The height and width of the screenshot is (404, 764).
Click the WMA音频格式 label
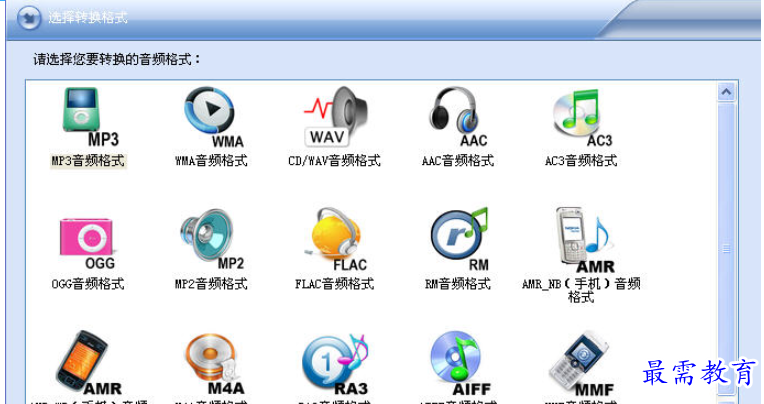point(211,161)
